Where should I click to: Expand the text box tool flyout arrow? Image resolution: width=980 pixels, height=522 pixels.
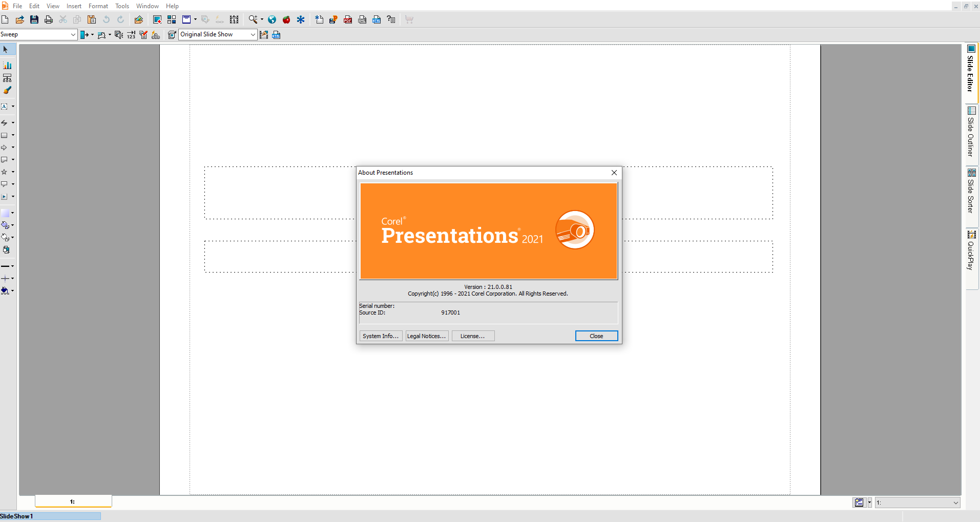coord(13,107)
